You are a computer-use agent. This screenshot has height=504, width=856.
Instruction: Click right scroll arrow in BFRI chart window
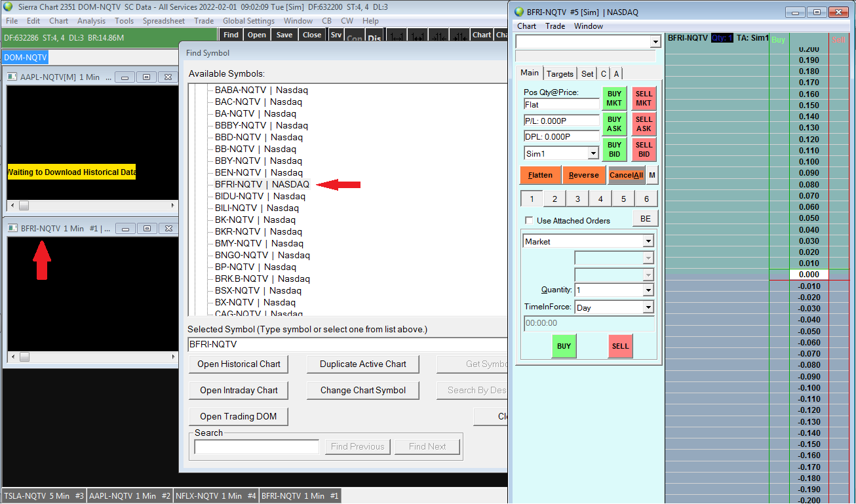173,357
